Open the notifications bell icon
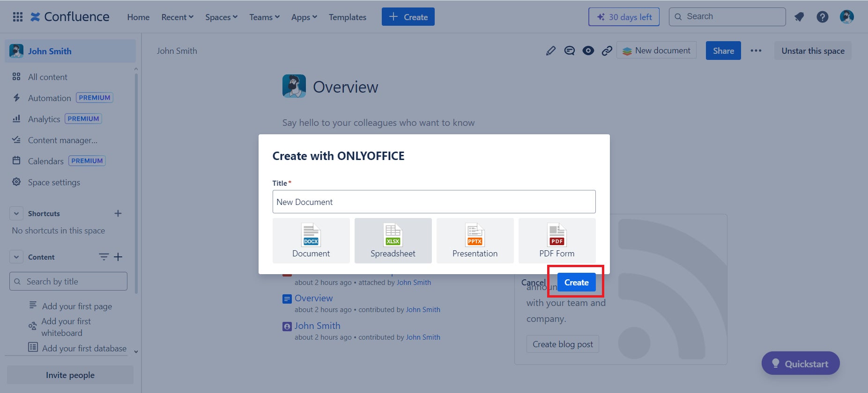The height and width of the screenshot is (393, 868). coord(799,17)
